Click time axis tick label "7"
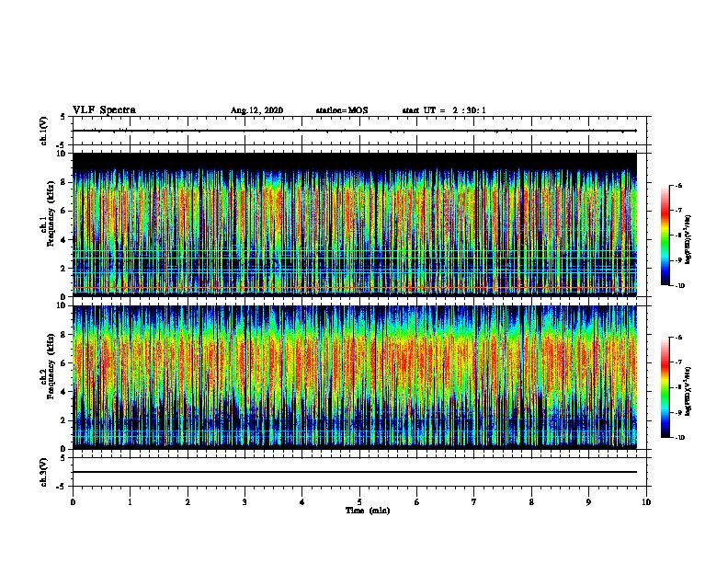 (x=474, y=502)
